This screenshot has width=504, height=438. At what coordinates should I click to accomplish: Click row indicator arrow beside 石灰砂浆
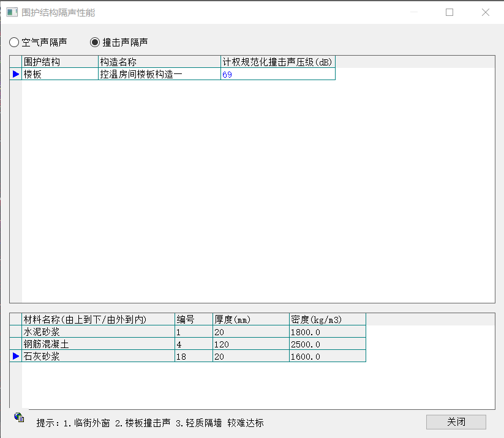click(x=16, y=356)
